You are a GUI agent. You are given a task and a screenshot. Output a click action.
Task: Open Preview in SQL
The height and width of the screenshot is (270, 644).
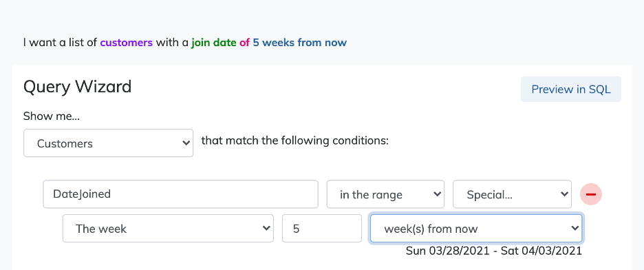571,89
